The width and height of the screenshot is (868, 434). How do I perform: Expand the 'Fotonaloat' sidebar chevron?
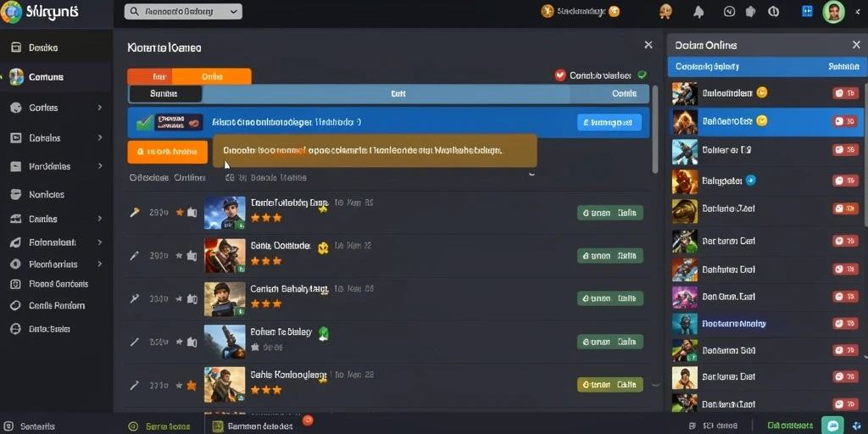(100, 242)
